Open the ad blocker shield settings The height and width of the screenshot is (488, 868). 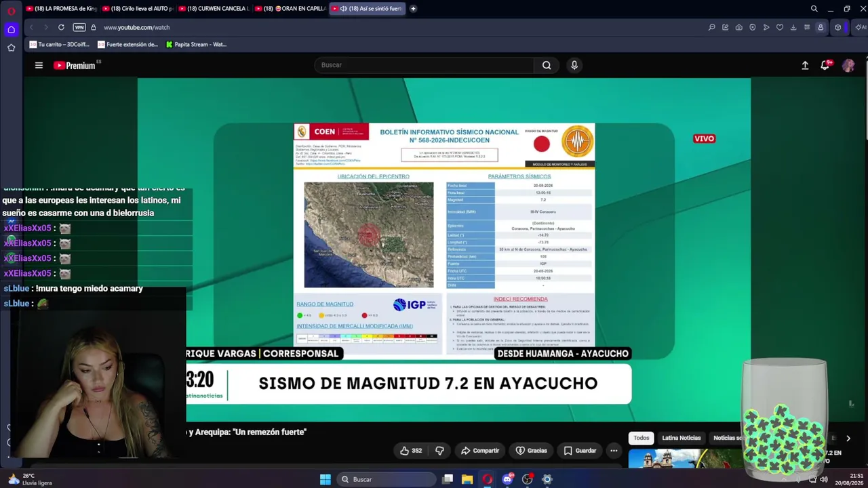point(752,27)
